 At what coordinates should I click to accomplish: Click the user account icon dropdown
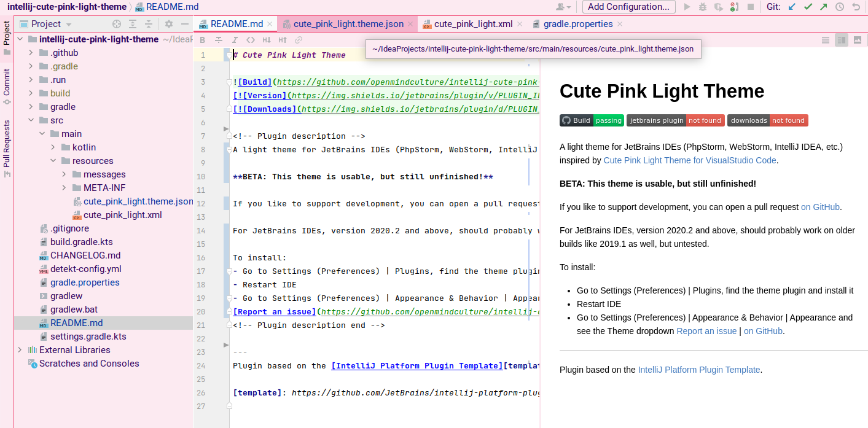coord(563,7)
